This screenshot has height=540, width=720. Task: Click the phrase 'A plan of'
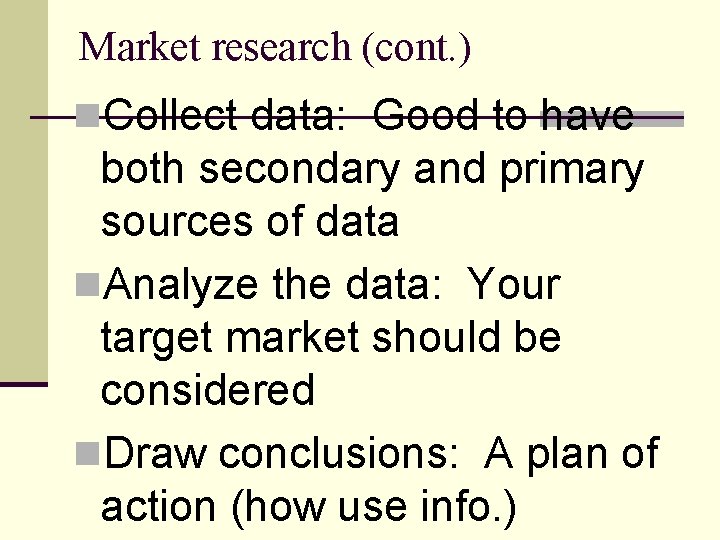click(572, 455)
